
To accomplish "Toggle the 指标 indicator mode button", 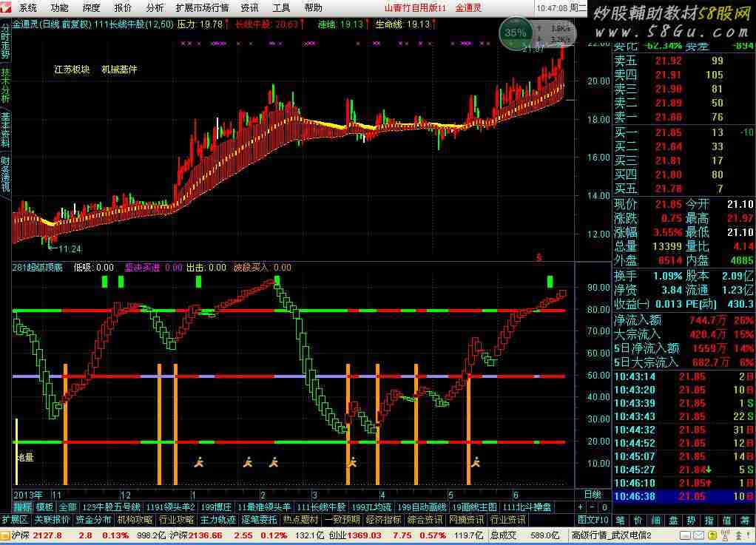I will pos(22,507).
